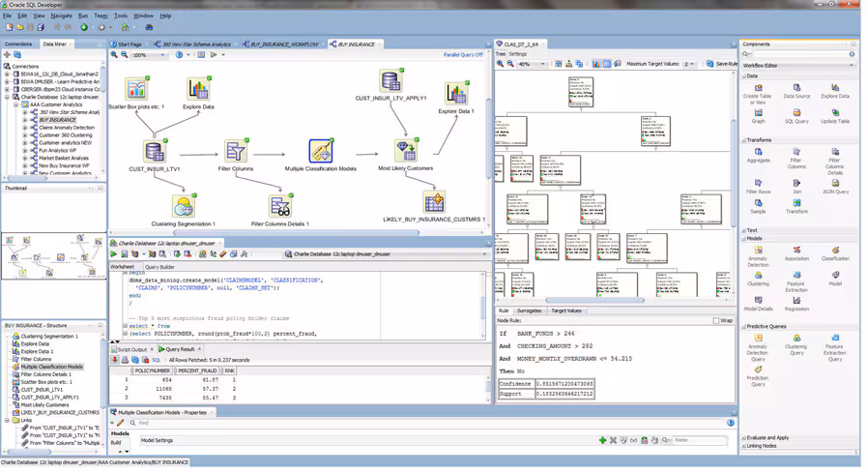Click the add model green plus icon

pyautogui.click(x=602, y=440)
